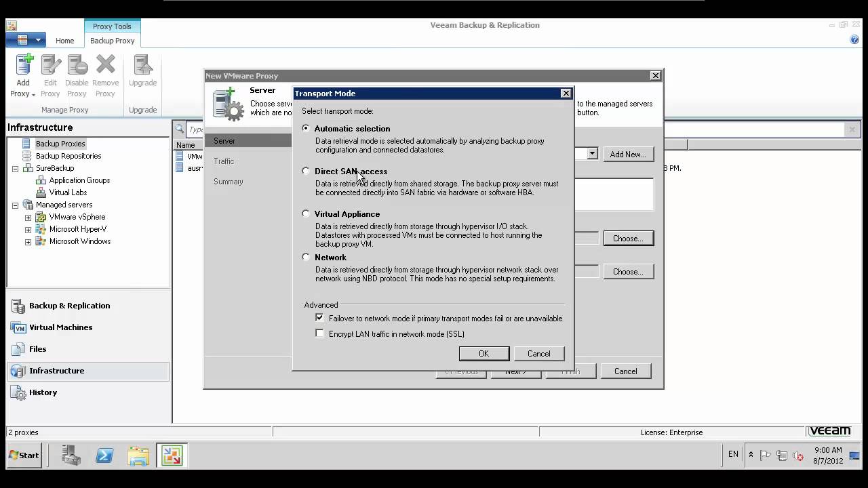The height and width of the screenshot is (488, 868).
Task: Select Virtual Appliance transport mode
Action: point(306,213)
